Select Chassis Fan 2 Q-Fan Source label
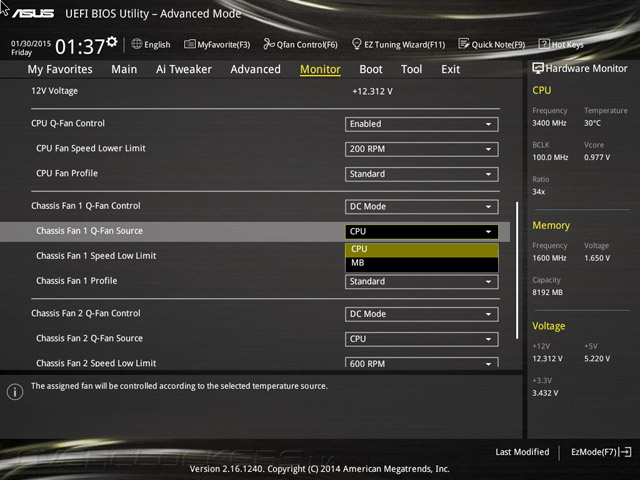Viewport: 640px width, 480px height. [89, 338]
